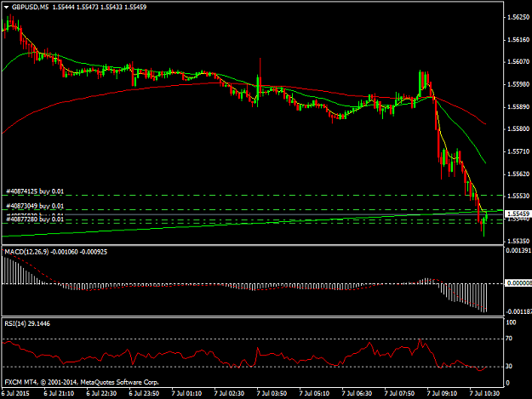Viewport: 532px width, 399px height.
Task: Click the highlighted current price tag 1.55459
Action: pyautogui.click(x=518, y=214)
